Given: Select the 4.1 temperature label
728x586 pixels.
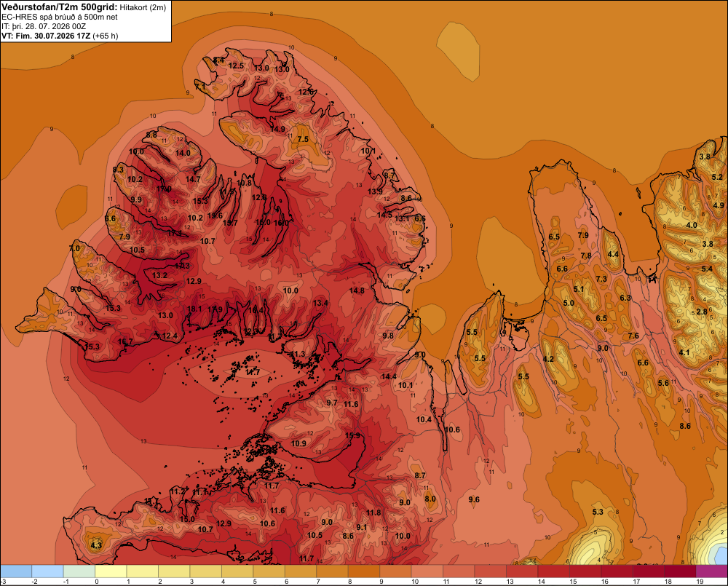Looking at the screenshot, I should click(684, 352).
